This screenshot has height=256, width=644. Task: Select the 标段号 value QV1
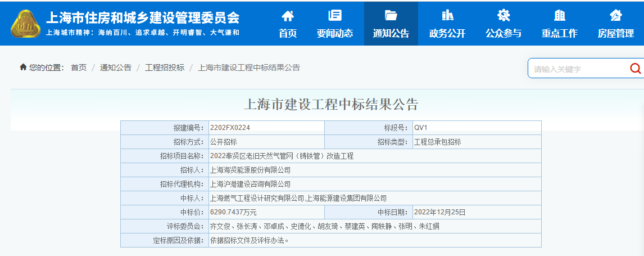[421, 127]
